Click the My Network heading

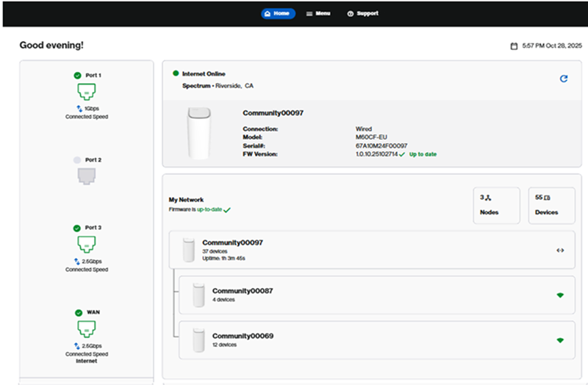[x=186, y=200]
